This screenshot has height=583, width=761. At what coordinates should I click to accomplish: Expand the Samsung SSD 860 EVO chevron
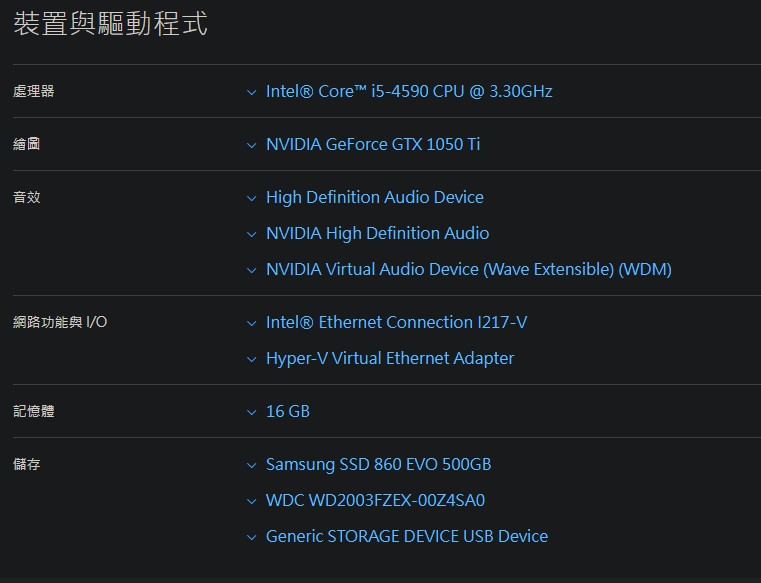click(x=251, y=465)
